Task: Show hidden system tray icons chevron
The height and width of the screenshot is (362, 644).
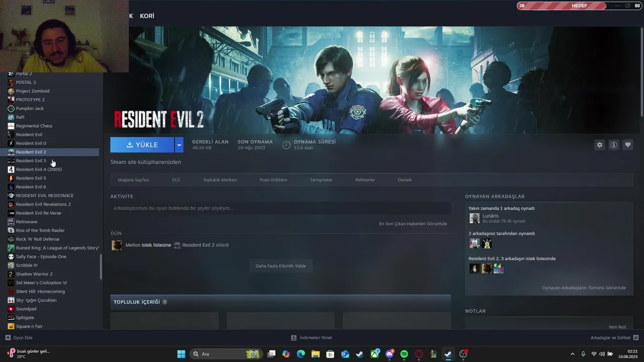Action: (572, 354)
